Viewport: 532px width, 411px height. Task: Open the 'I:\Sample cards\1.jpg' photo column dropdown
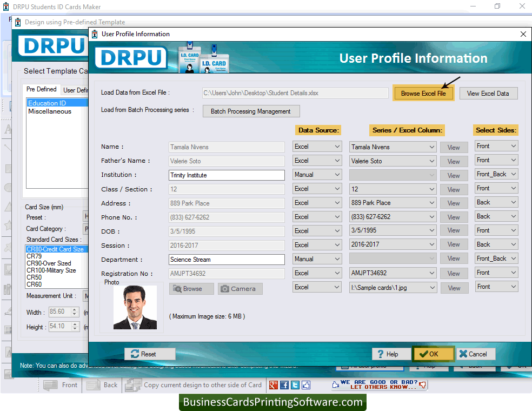click(393, 288)
